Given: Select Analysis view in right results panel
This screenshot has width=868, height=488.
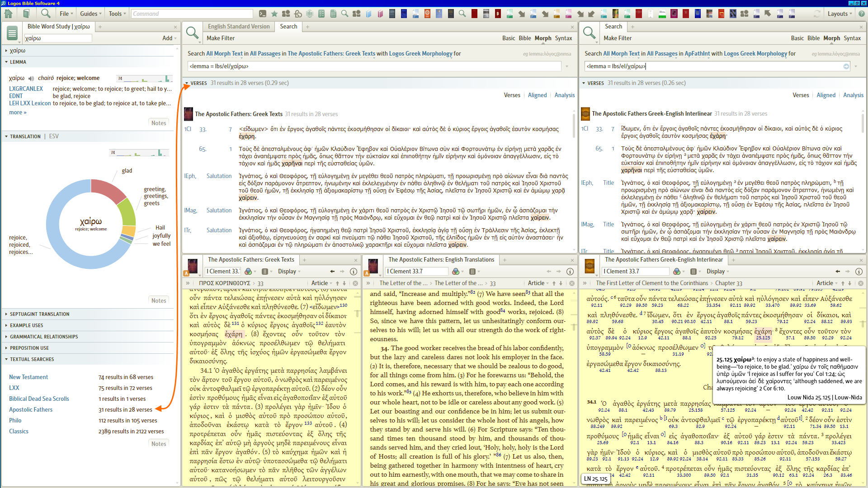Looking at the screenshot, I should (x=853, y=95).
